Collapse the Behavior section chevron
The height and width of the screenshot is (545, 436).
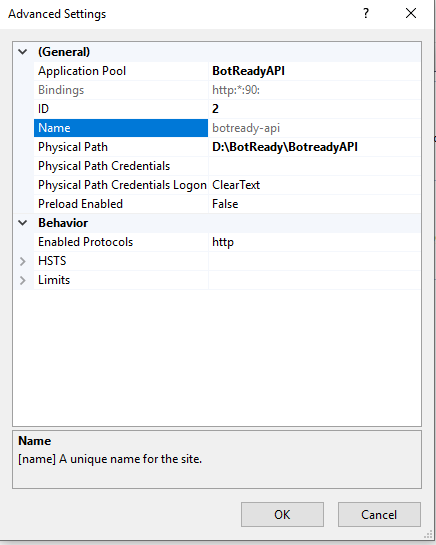click(23, 223)
